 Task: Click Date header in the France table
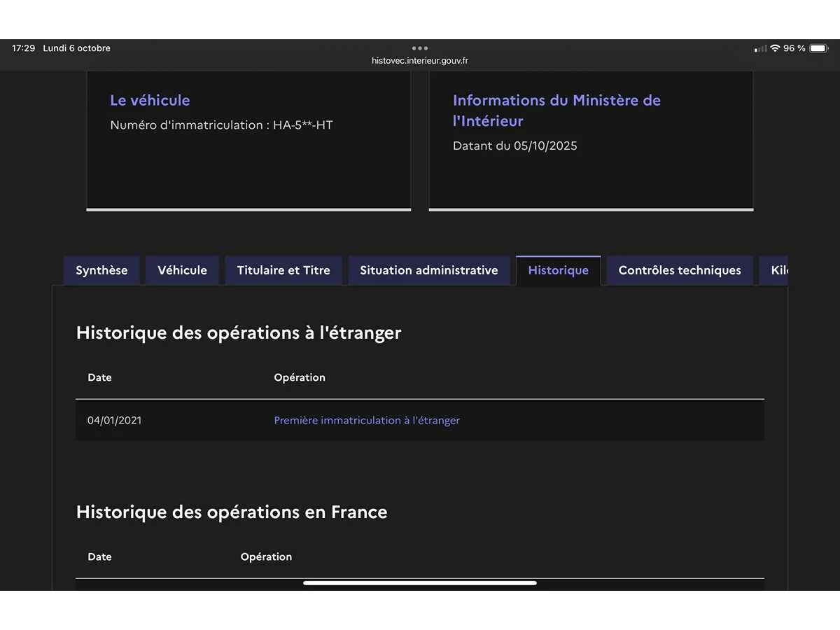pyautogui.click(x=99, y=556)
